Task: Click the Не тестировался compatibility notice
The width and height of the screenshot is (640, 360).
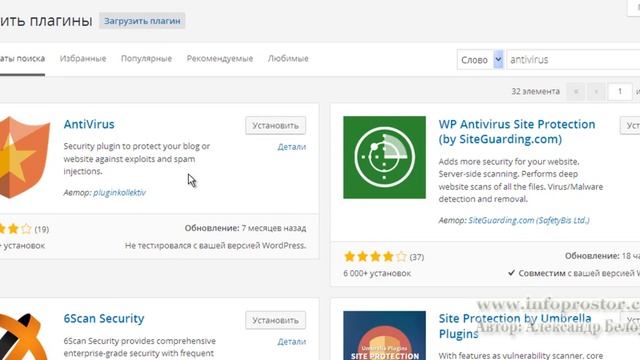Action: pyautogui.click(x=216, y=245)
